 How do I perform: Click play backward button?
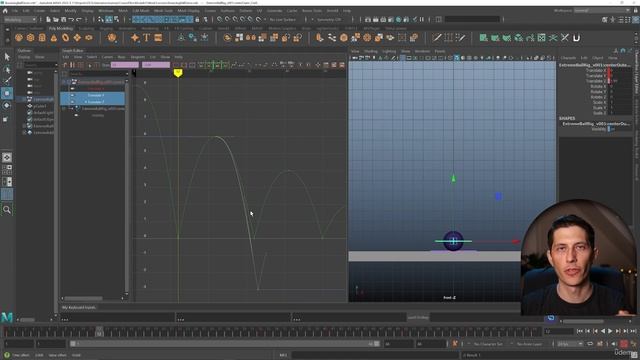coord(603,331)
